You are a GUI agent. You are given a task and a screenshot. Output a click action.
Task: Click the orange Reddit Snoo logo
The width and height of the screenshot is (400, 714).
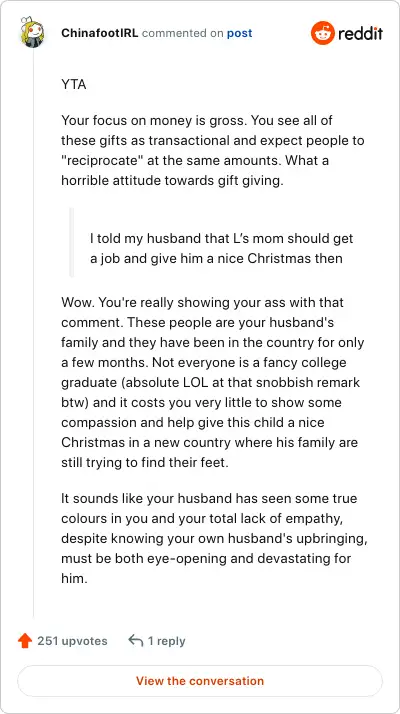click(323, 33)
